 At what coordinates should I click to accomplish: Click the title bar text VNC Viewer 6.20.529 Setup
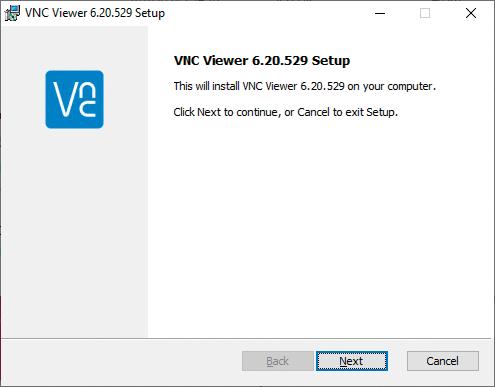click(95, 13)
